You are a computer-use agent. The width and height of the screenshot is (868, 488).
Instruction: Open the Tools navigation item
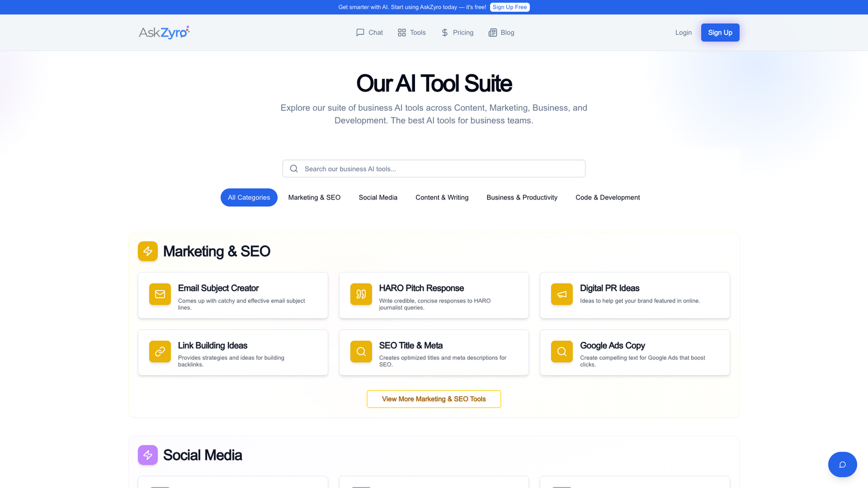pos(412,33)
